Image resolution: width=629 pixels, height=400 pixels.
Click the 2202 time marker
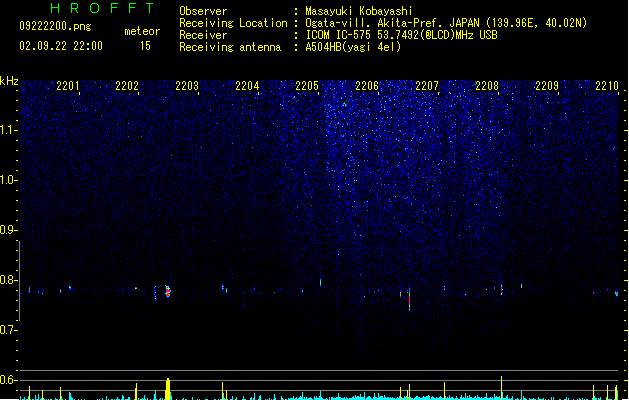pyautogui.click(x=127, y=85)
